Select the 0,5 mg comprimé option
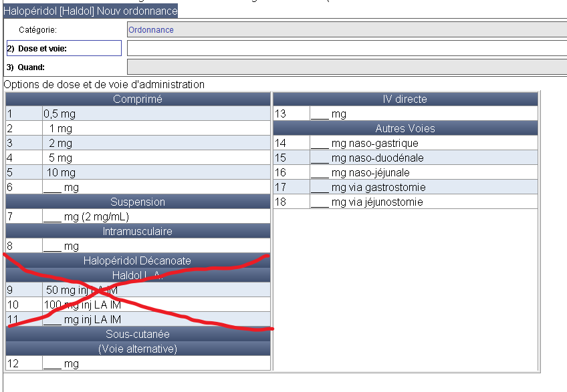This screenshot has width=567, height=392. pos(60,114)
